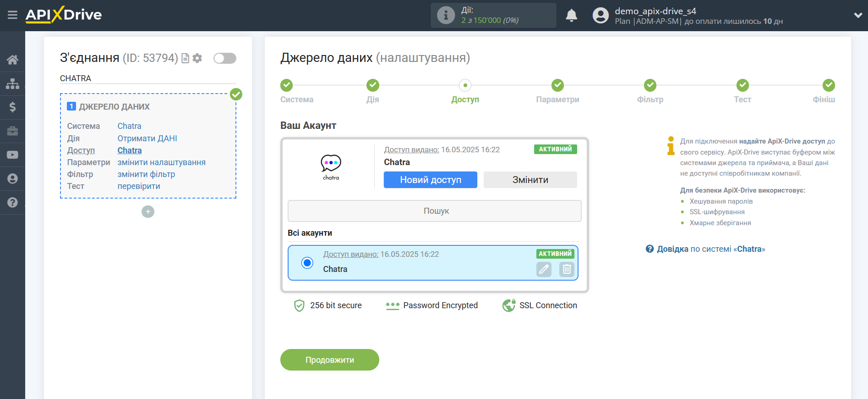Open Довідка по системі Chatra link
The width and height of the screenshot is (868, 399).
(x=711, y=249)
